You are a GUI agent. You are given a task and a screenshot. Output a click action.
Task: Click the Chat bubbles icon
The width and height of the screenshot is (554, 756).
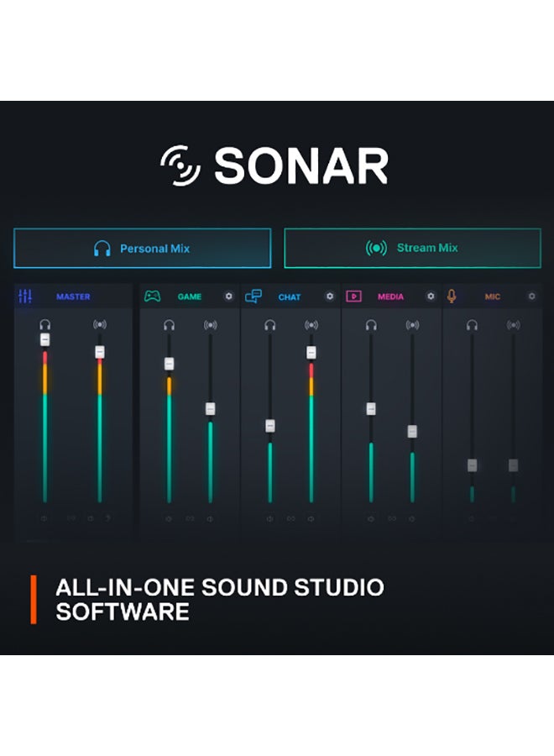pos(253,296)
